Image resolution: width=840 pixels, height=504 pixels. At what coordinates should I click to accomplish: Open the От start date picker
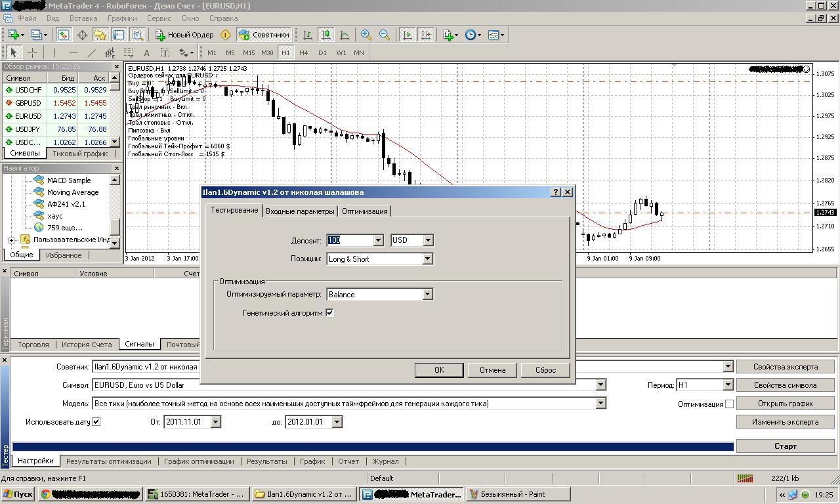point(216,422)
